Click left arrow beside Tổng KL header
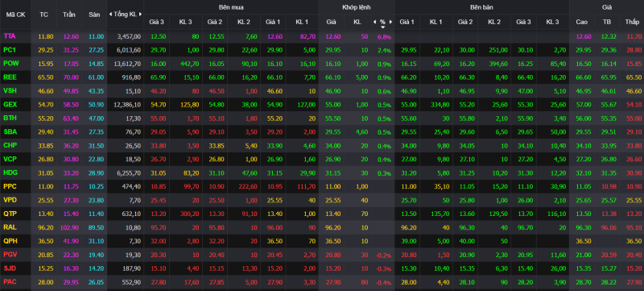644x291 pixels. (x=110, y=14)
